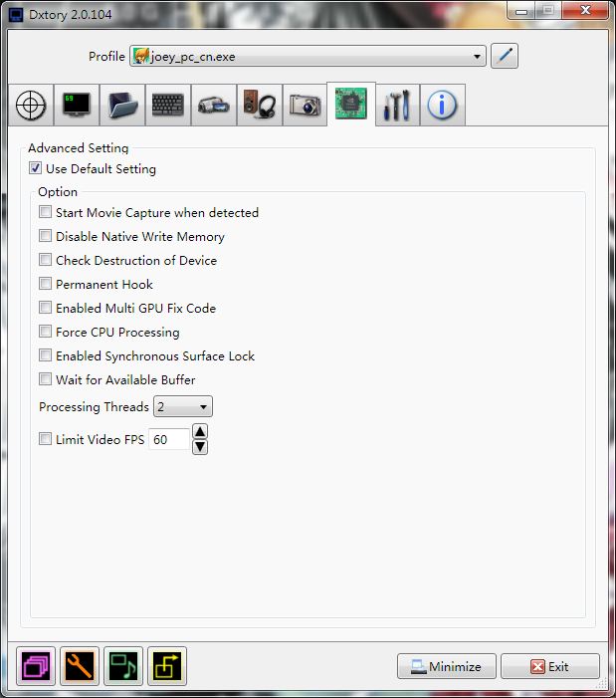Click the yellow export arrow icon button
Image resolution: width=616 pixels, height=698 pixels.
(167, 666)
